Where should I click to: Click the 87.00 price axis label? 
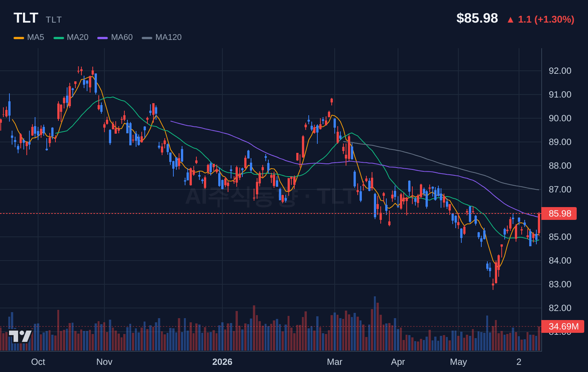560,189
